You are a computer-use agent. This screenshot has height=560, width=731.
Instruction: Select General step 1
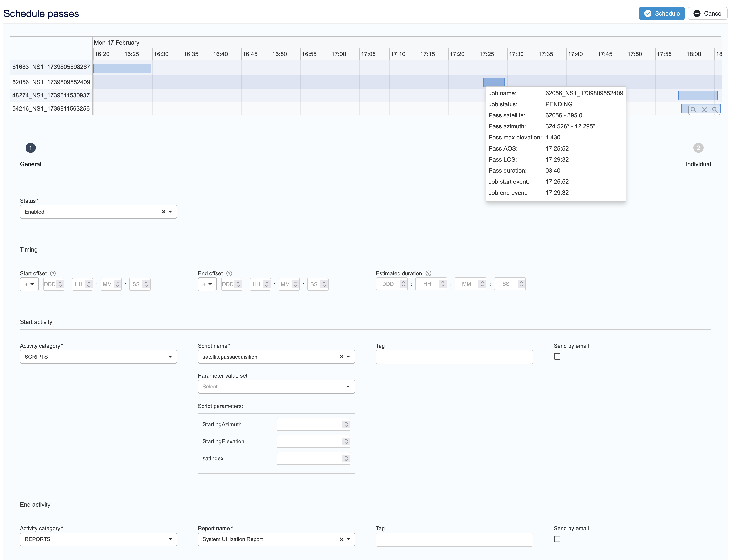pos(30,148)
